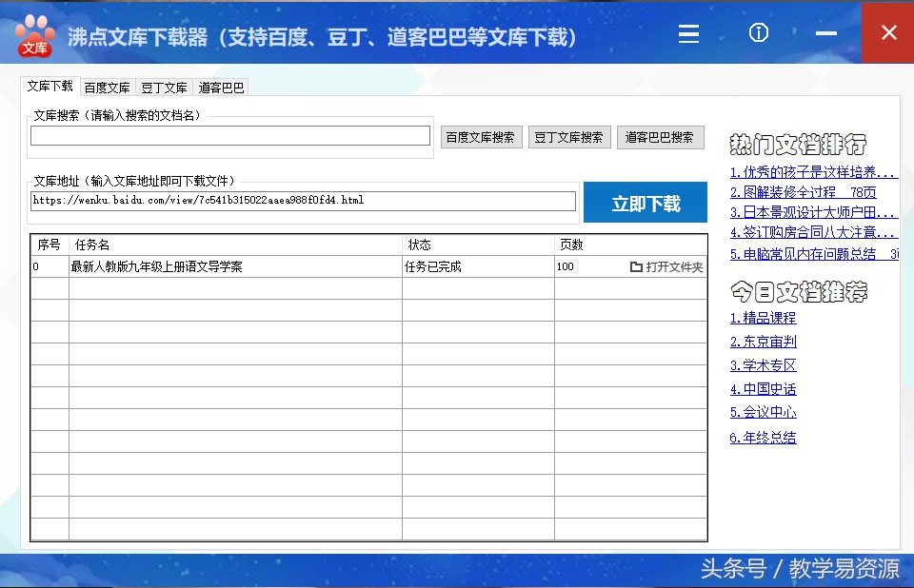This screenshot has width=914, height=588.
Task: Click the 文库搜索 input field
Action: (x=228, y=136)
